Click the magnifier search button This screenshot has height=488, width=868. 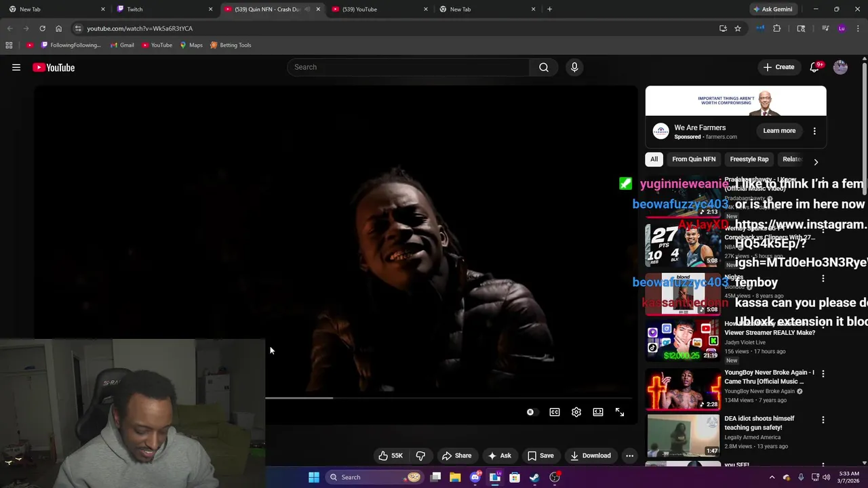pos(544,67)
